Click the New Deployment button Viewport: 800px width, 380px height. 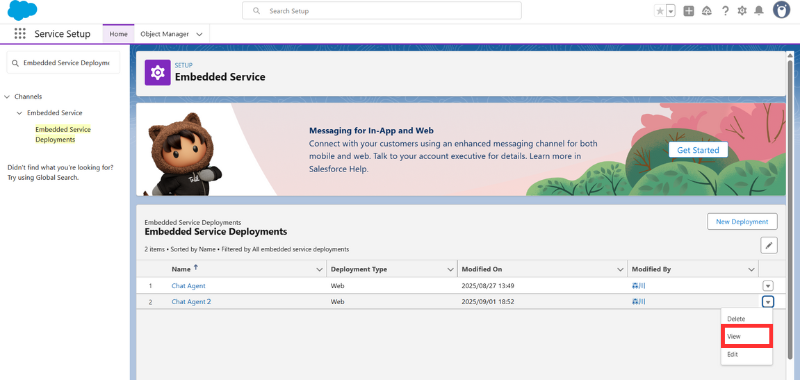point(742,221)
